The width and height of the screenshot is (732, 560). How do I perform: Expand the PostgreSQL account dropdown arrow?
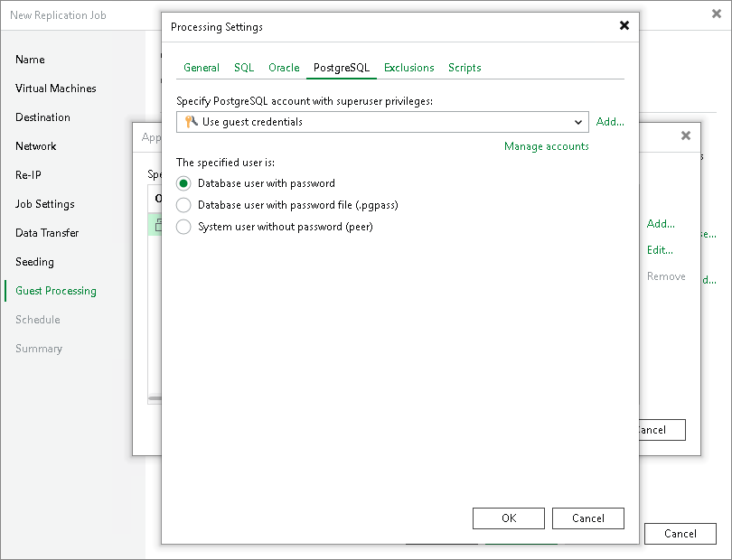578,122
